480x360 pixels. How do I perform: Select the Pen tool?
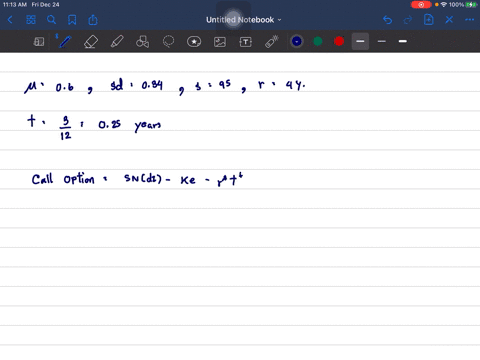tap(65, 42)
